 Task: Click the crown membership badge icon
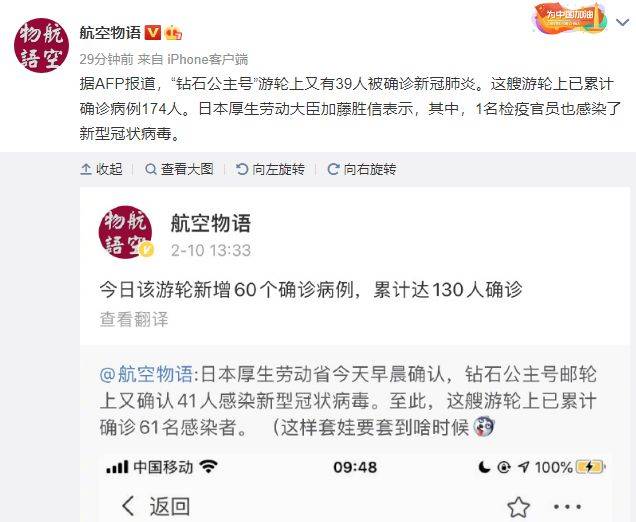[x=173, y=32]
